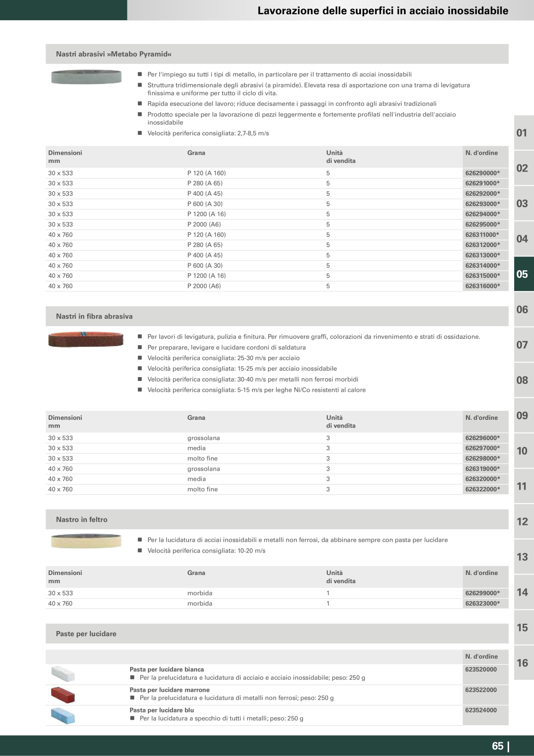Open chapter tab 14
This screenshot has width=534, height=756.
(524, 592)
